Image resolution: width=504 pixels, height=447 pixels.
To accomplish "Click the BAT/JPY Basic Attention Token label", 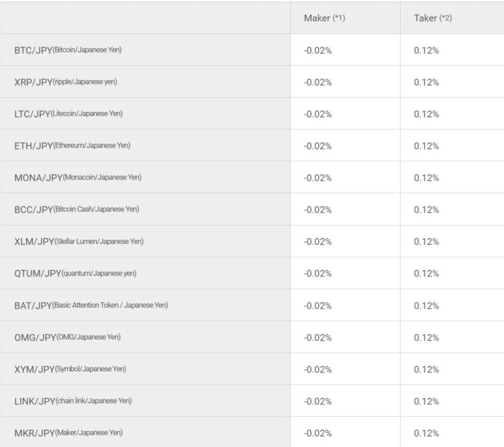I will click(91, 305).
